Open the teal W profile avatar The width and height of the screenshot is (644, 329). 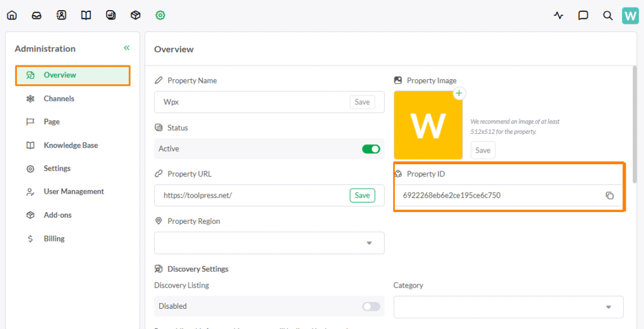tap(630, 16)
